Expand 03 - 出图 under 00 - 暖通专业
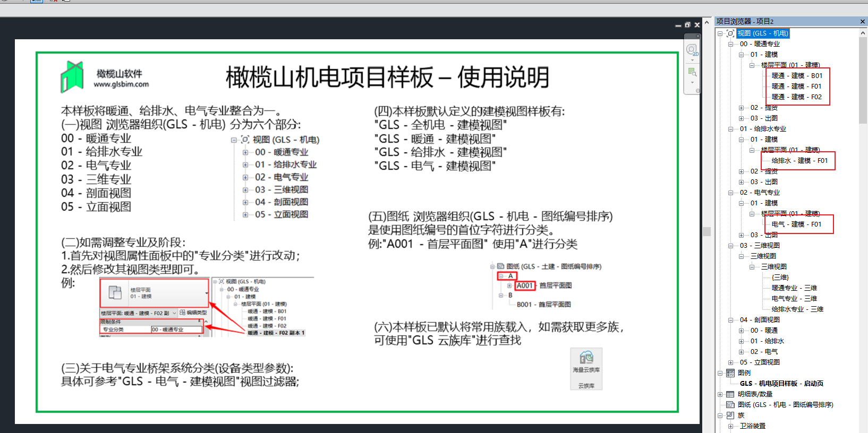 point(742,118)
